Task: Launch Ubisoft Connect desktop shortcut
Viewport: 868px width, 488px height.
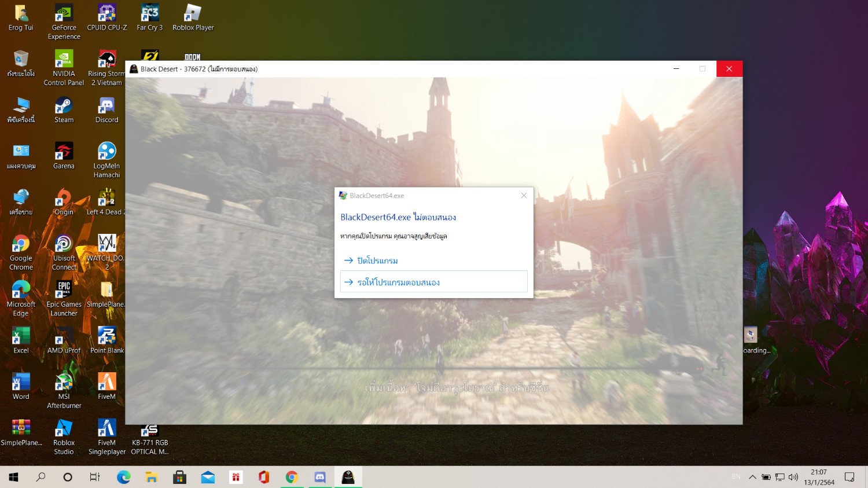Action: click(x=64, y=253)
